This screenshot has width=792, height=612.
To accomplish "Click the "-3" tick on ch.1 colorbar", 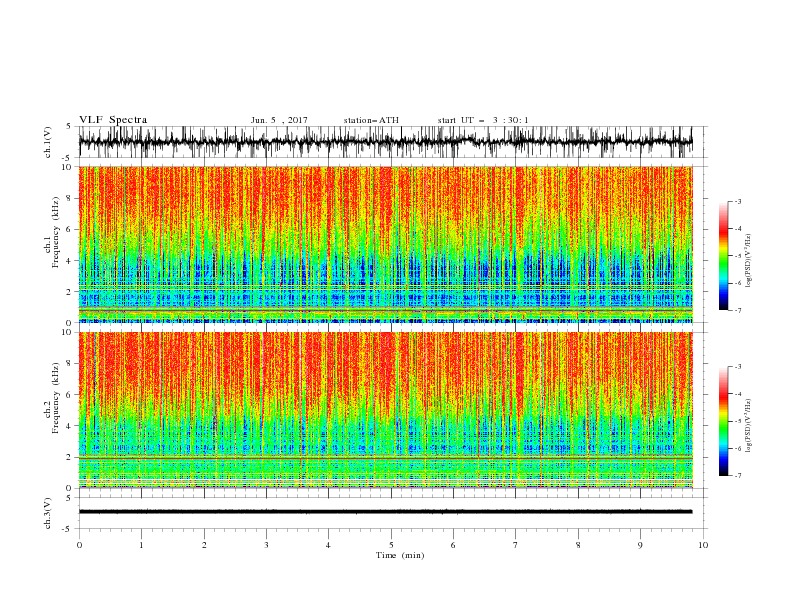I will 738,202.
